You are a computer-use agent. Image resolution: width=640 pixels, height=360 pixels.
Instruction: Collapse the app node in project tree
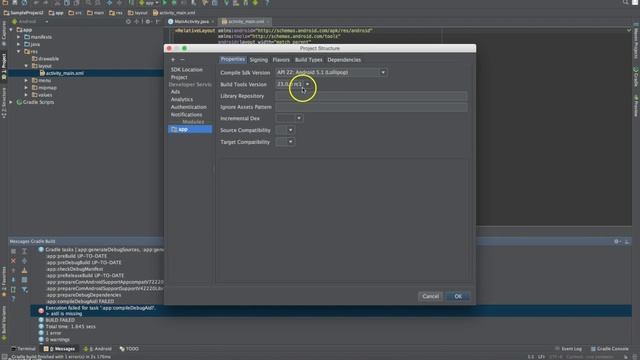(11, 30)
